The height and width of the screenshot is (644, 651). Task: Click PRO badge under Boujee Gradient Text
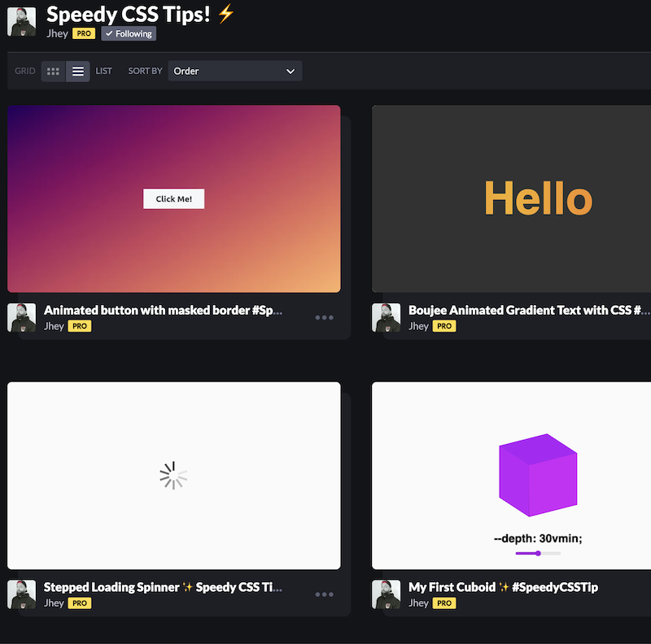point(444,326)
